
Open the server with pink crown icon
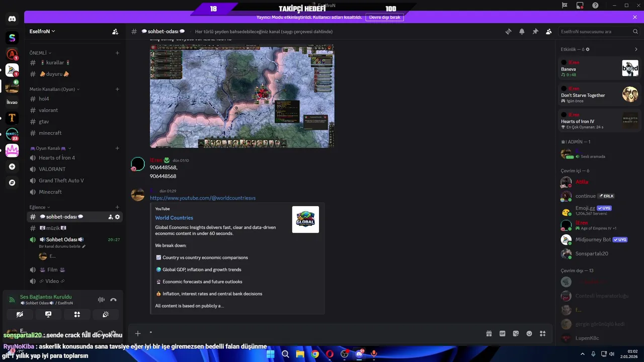pyautogui.click(x=12, y=150)
